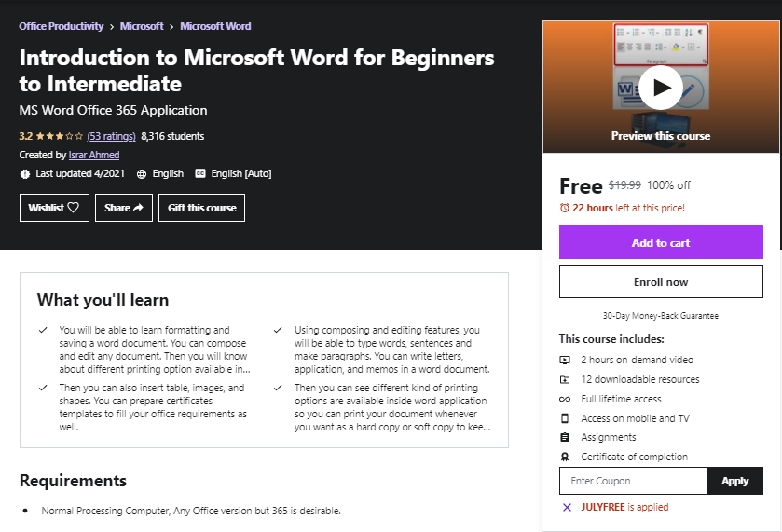Viewport: 782px width, 532px height.
Task: Click the heart Wishlist button
Action: tap(53, 208)
